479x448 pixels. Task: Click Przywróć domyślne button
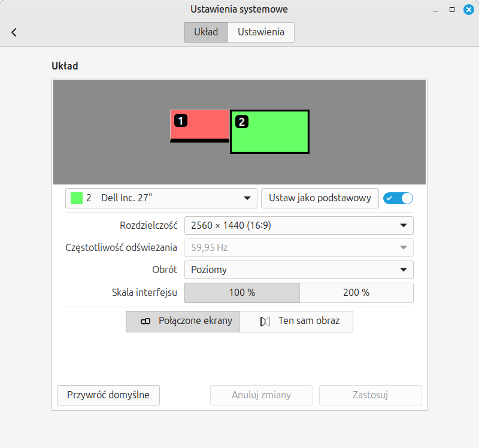click(x=108, y=395)
